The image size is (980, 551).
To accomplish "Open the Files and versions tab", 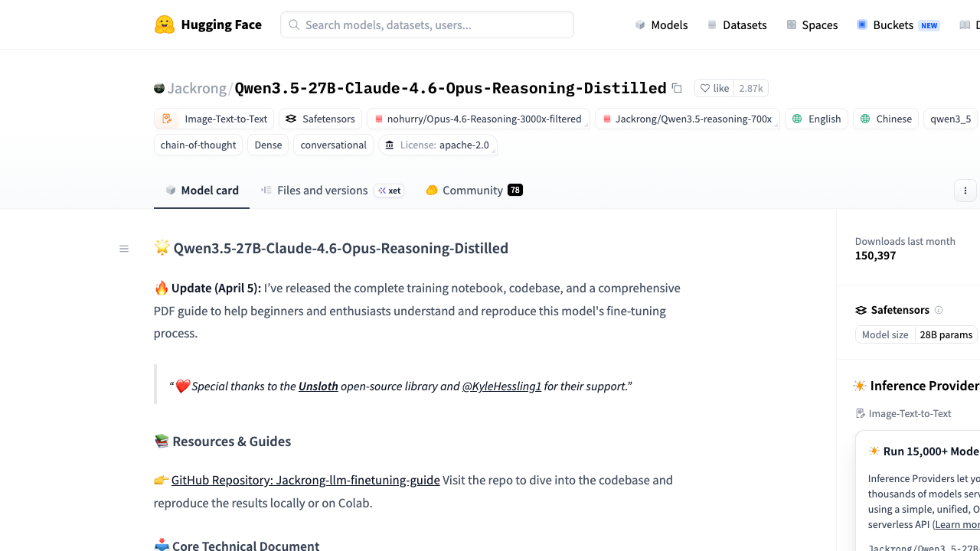I will (x=322, y=191).
